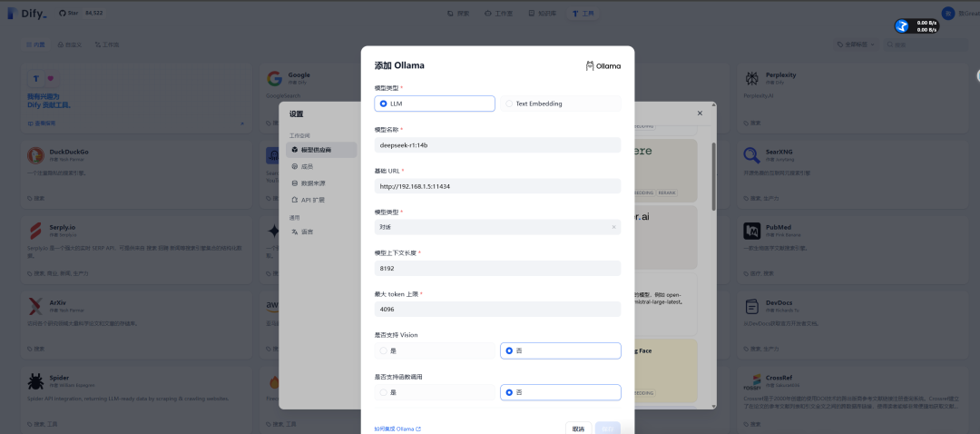Image resolution: width=980 pixels, height=434 pixels.
Task: Close the 设置 settings window
Action: click(x=700, y=113)
